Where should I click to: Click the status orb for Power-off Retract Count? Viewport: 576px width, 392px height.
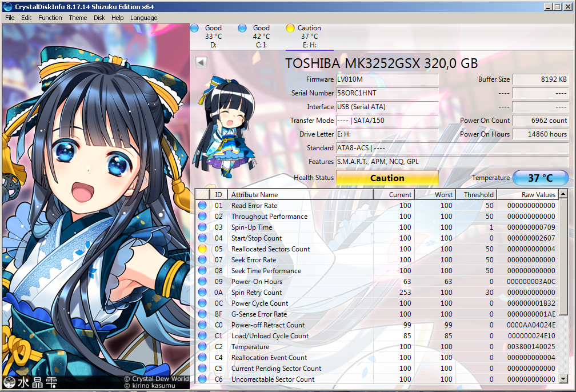(x=202, y=325)
